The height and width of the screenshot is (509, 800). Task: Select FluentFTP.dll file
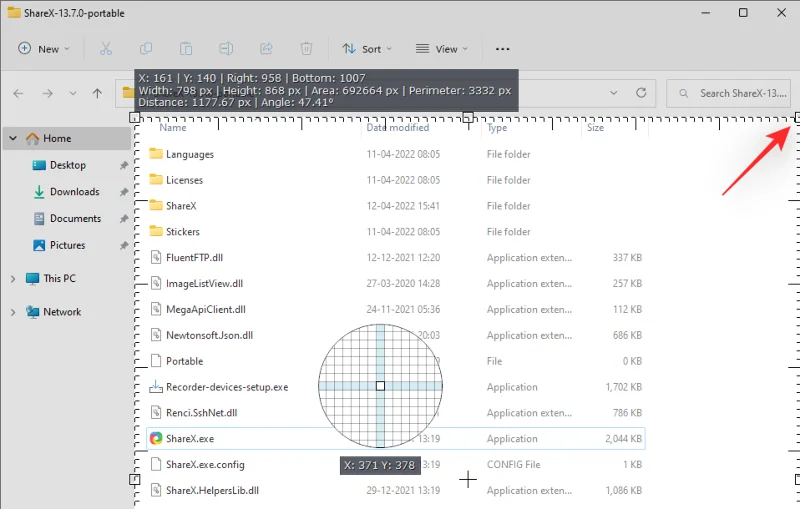pyautogui.click(x=194, y=258)
